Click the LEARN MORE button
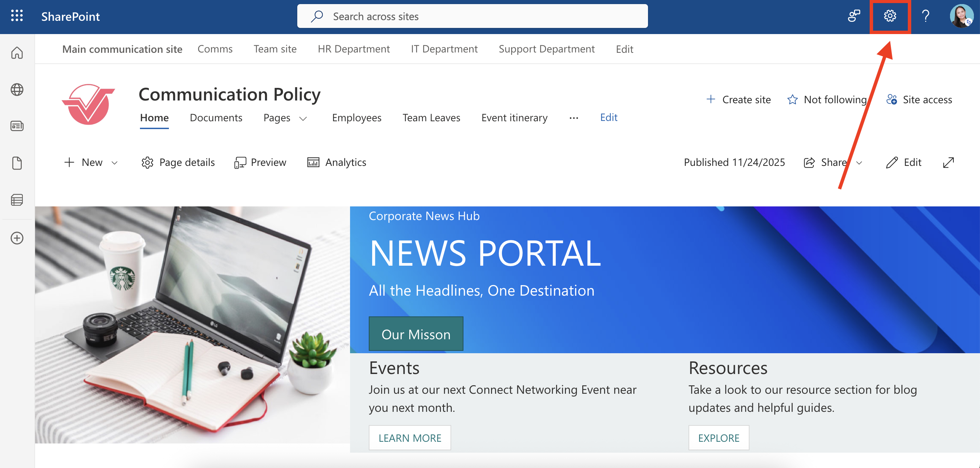The height and width of the screenshot is (468, 980). (410, 438)
